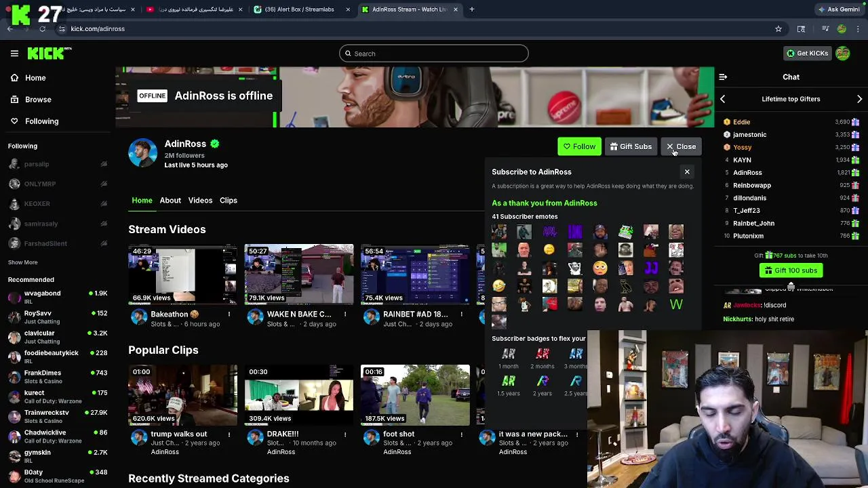The image size is (868, 488).
Task: Click Ask Gemini in the browser toolbar
Action: point(839,9)
